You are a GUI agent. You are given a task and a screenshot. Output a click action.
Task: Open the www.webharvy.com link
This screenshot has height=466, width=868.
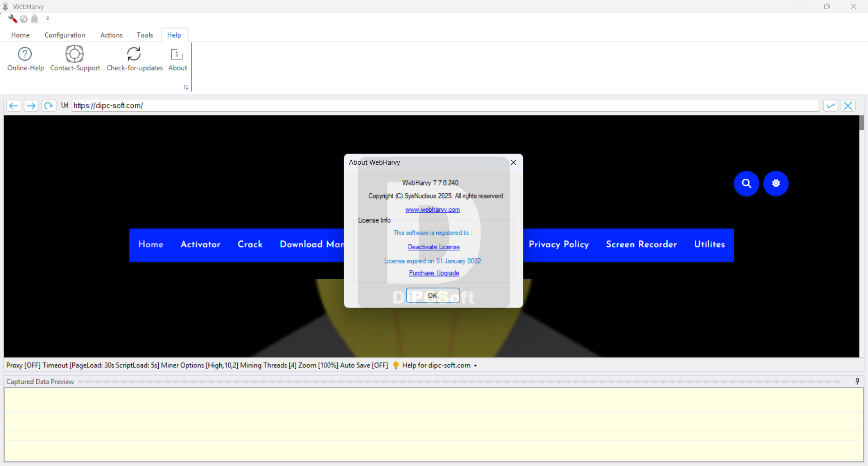[433, 209]
